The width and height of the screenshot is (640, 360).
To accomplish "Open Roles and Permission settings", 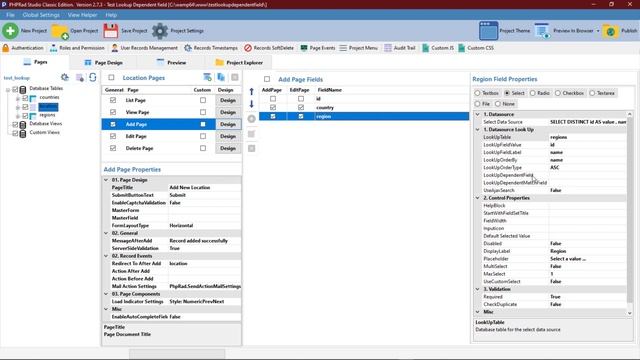I will tap(77, 48).
